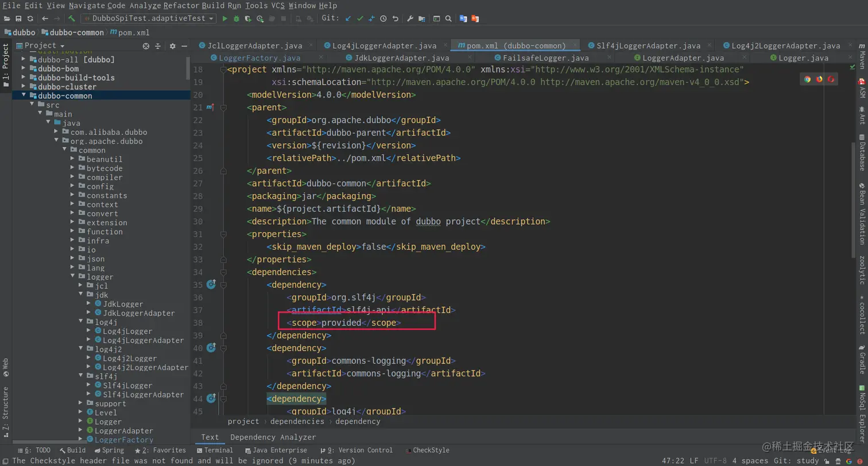Viewport: 868px width, 466px height.
Task: Open the Terminal tool window button
Action: click(x=214, y=450)
